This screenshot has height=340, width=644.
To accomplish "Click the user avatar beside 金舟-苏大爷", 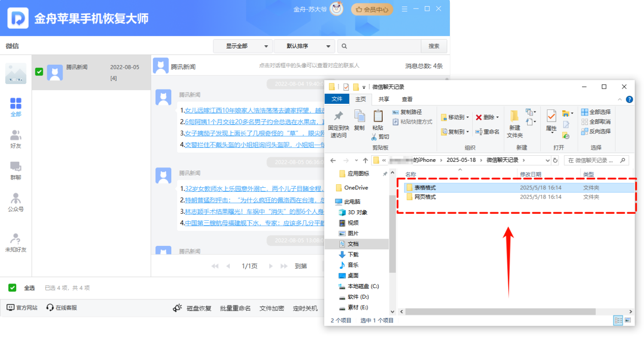I will (336, 9).
